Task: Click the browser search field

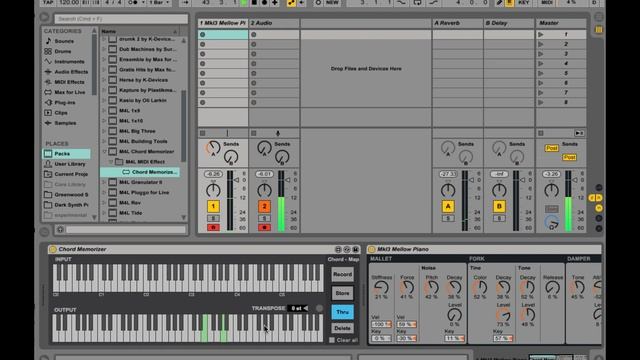Action: (121, 19)
